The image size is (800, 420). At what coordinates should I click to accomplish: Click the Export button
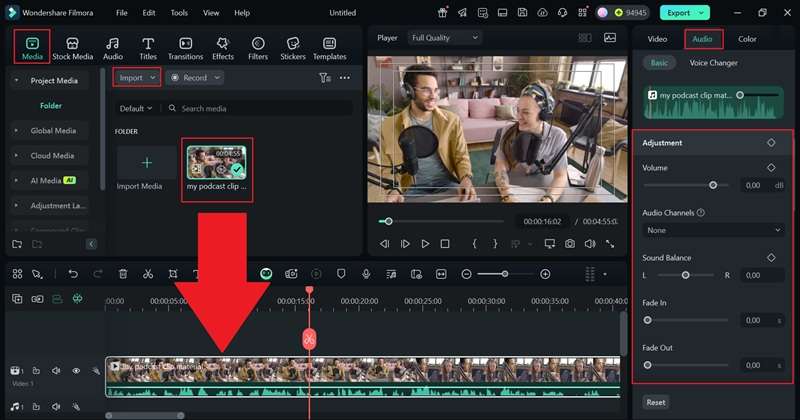(x=685, y=13)
